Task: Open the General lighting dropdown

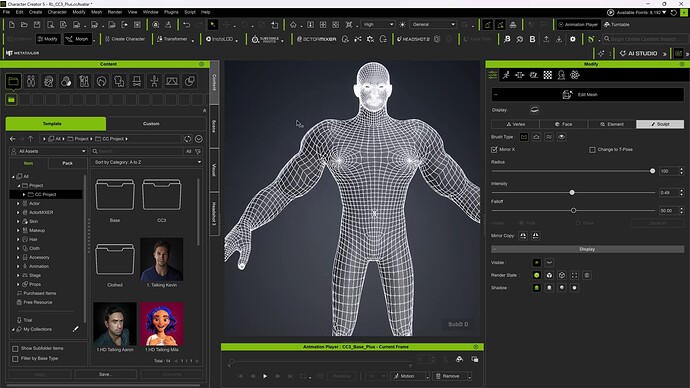Action: point(433,25)
